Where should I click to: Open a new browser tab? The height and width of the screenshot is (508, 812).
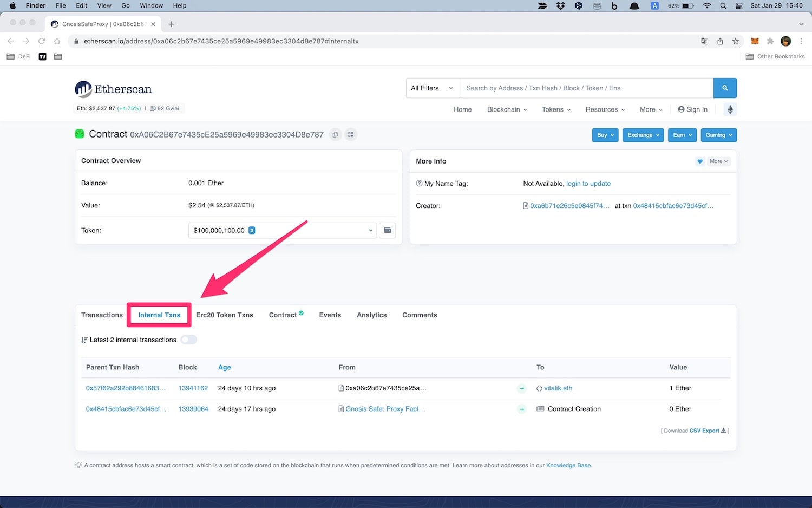click(x=172, y=24)
